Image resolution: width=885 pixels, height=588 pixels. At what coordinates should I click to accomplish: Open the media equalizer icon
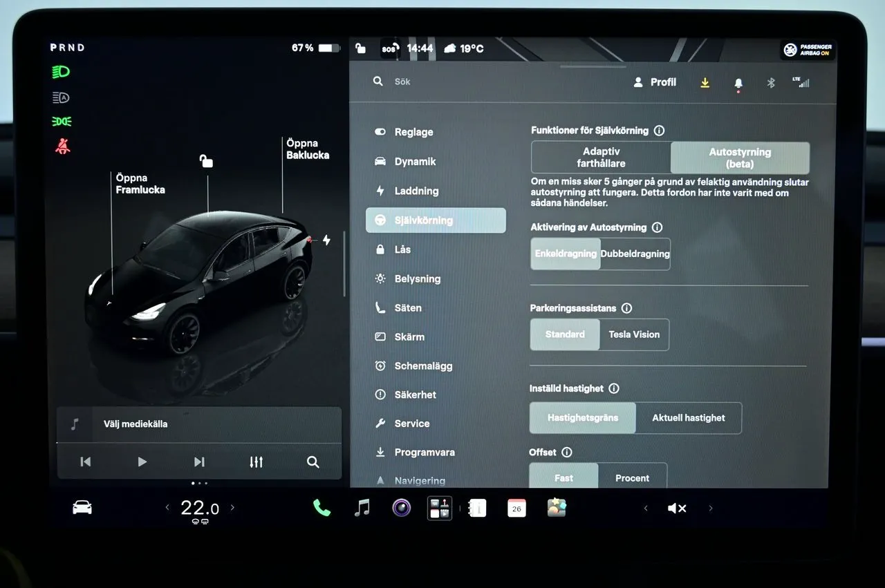pyautogui.click(x=257, y=462)
